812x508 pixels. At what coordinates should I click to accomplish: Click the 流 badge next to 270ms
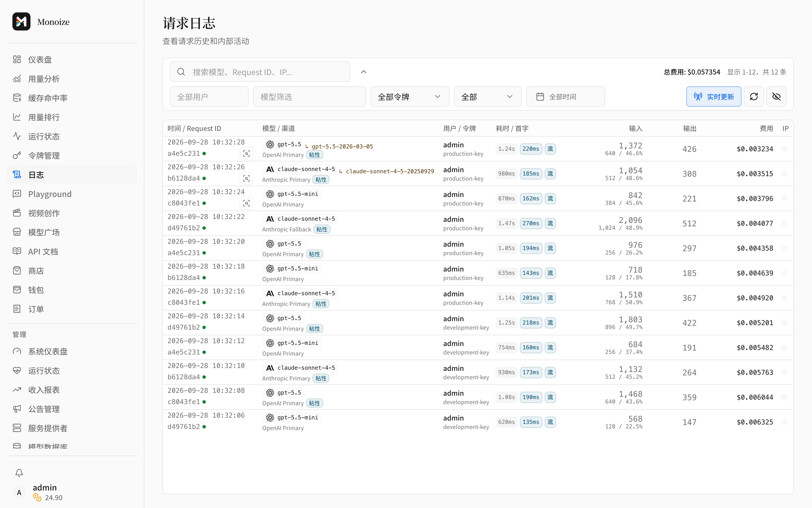click(550, 224)
